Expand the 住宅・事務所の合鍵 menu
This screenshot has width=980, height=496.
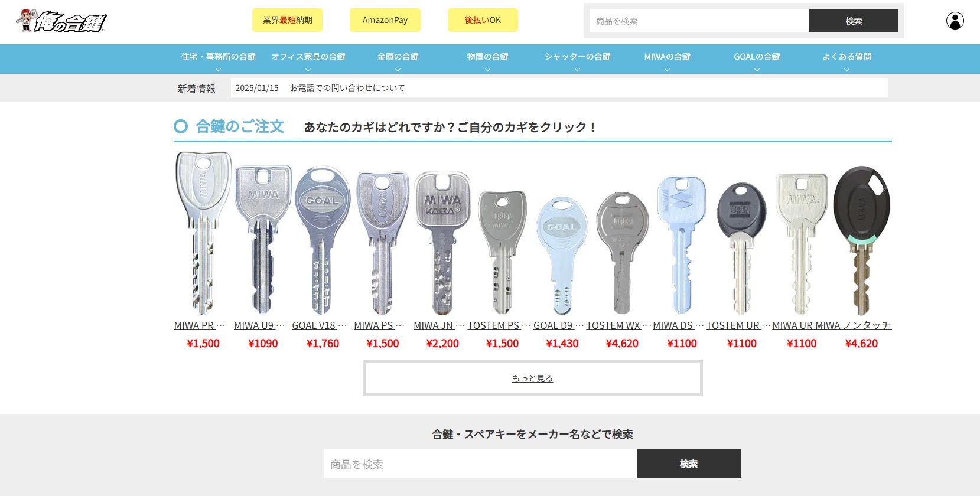tap(218, 59)
